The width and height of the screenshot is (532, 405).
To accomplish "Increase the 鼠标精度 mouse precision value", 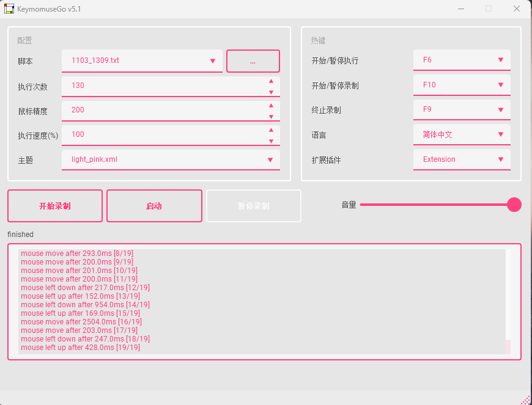I will pyautogui.click(x=271, y=106).
